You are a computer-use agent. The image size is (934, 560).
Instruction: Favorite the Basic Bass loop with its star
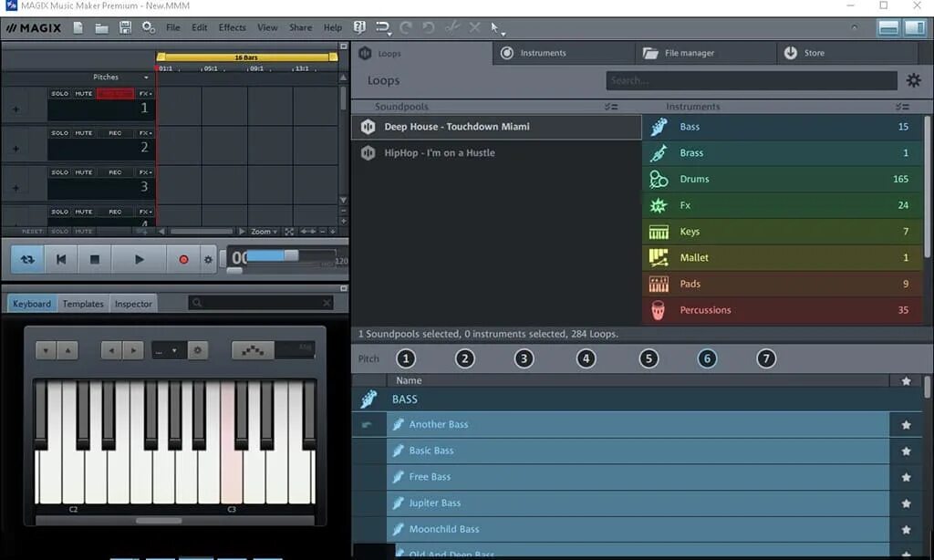click(906, 451)
